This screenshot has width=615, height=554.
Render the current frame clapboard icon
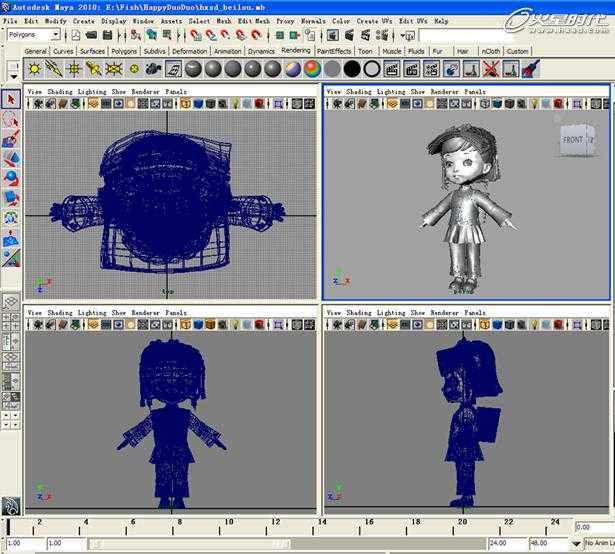(x=349, y=36)
